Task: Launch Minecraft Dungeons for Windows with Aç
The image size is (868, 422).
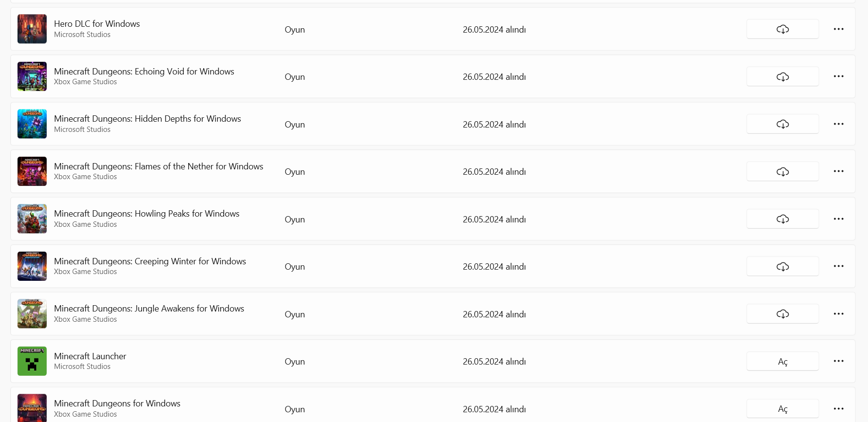Action: 782,409
